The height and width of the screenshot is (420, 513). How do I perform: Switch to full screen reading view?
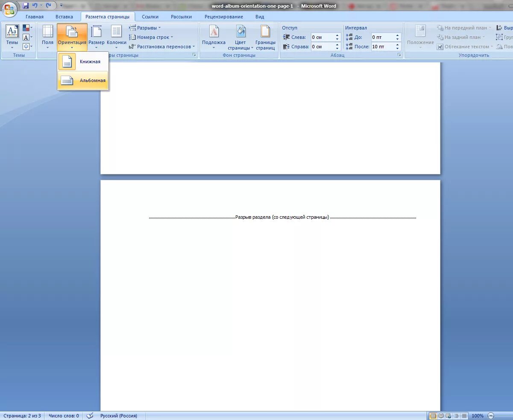pyautogui.click(x=441, y=416)
